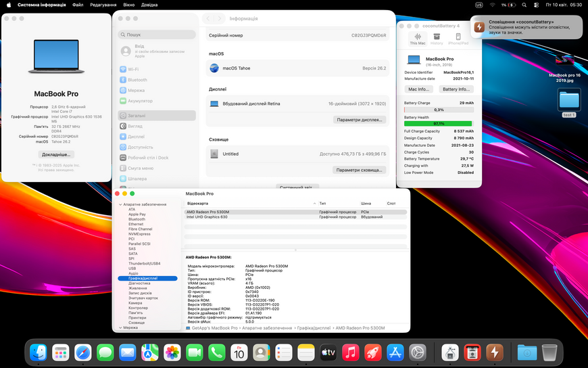Click the Докладніше... button

pyautogui.click(x=56, y=154)
